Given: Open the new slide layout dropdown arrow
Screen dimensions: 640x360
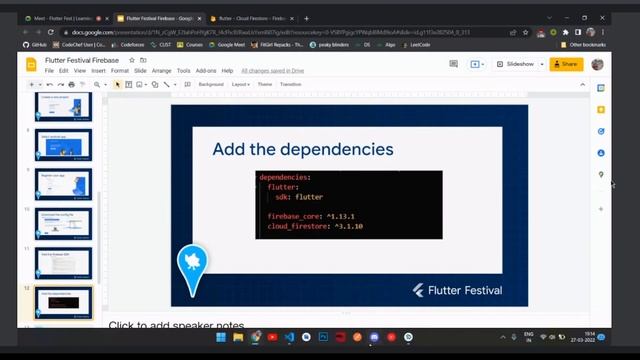Looking at the screenshot, I should (x=40, y=84).
